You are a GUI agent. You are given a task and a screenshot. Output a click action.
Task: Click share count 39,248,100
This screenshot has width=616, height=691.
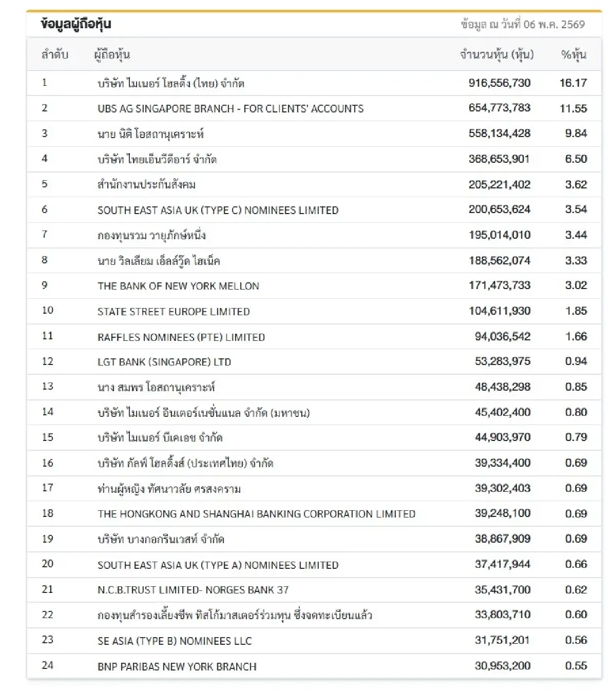[x=503, y=513]
